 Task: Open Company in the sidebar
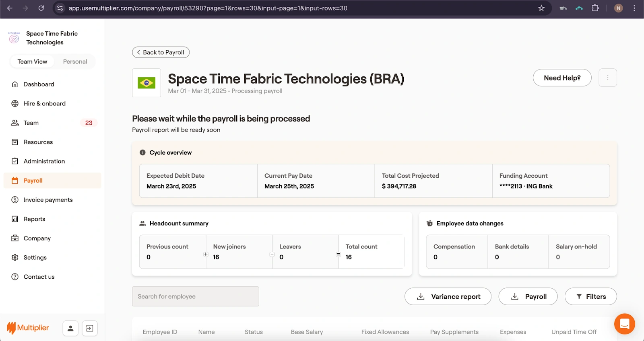click(52, 238)
